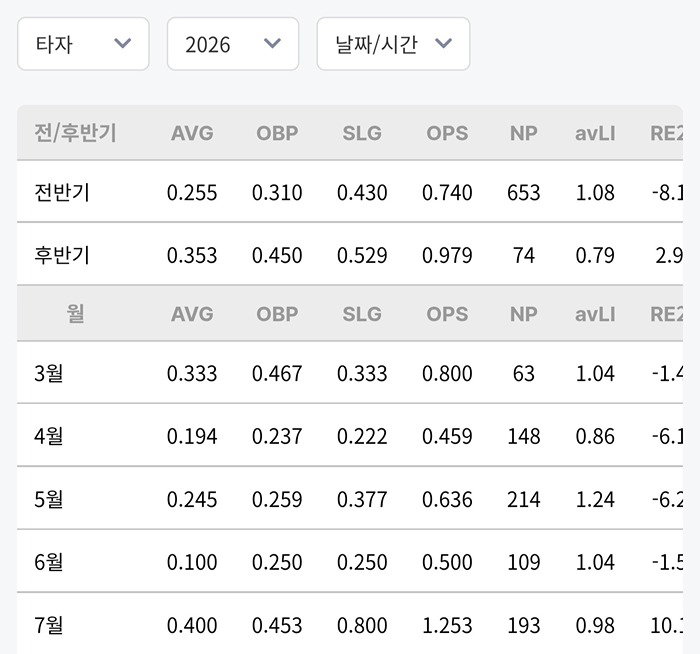Screen dimensions: 700x654
Task: Expand the 2026 year dropdown
Action: pos(233,44)
